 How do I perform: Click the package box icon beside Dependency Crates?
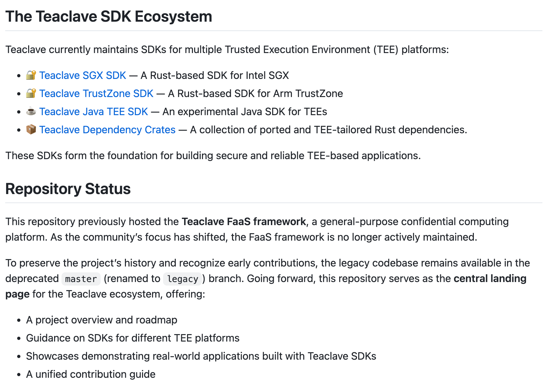point(31,130)
